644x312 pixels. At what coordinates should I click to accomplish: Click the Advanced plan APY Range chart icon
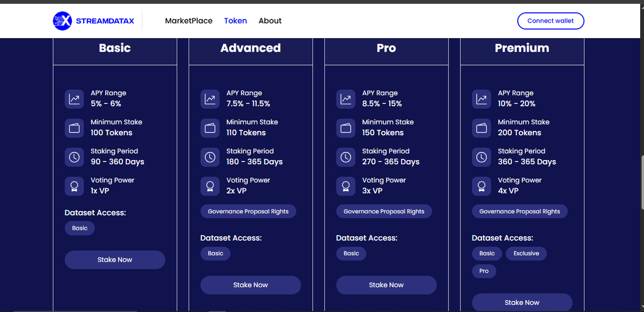tap(210, 99)
